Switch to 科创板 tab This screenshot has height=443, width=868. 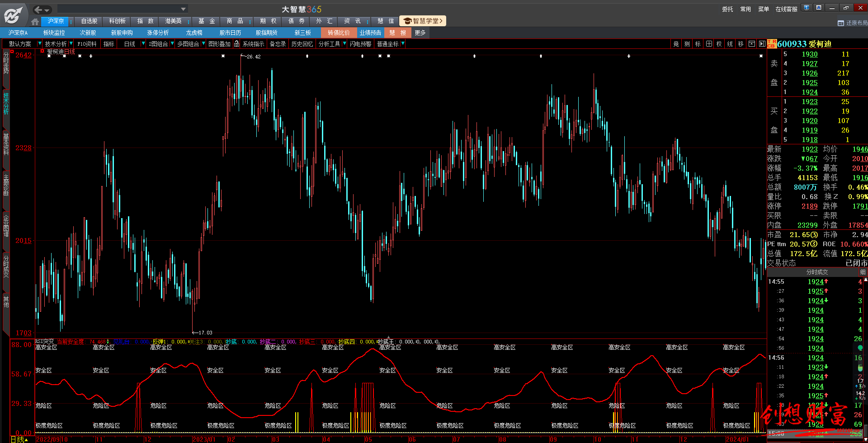click(117, 21)
